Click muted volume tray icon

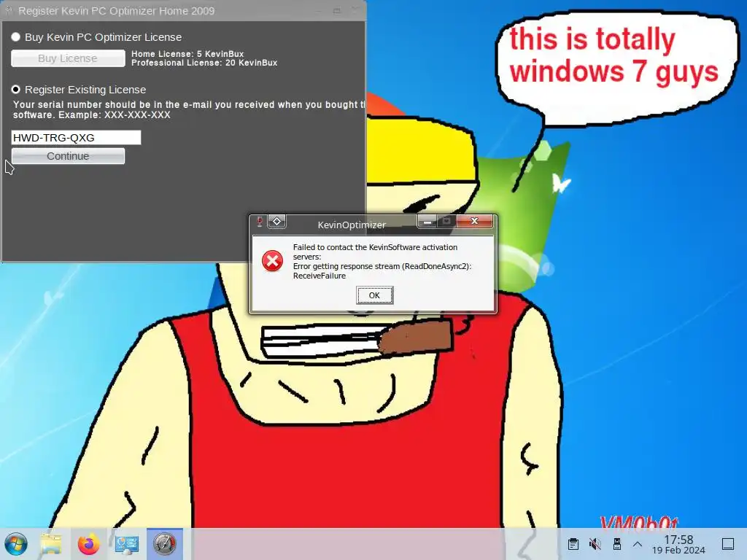[595, 544]
